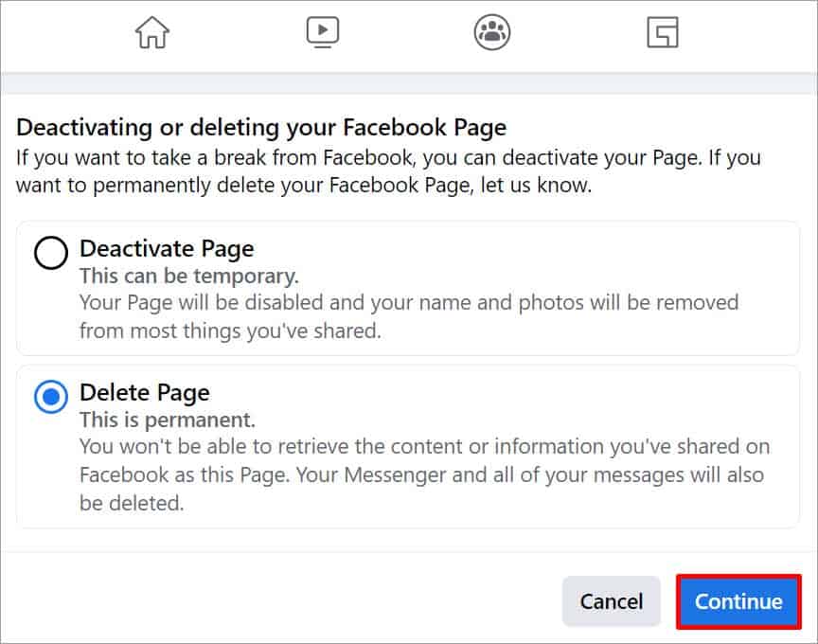Click the Cancel button
The width and height of the screenshot is (818, 644).
[x=612, y=601]
